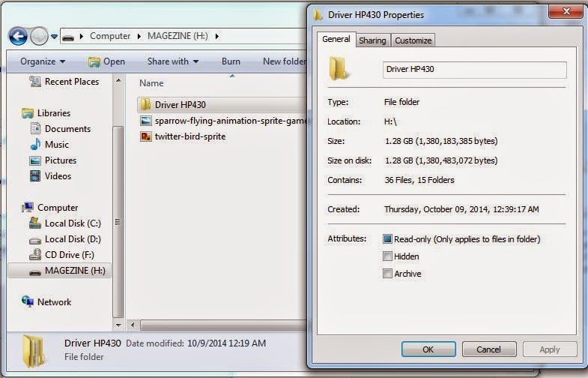Viewport: 588px width, 378px height.
Task: Open the Music library
Action: tap(57, 145)
